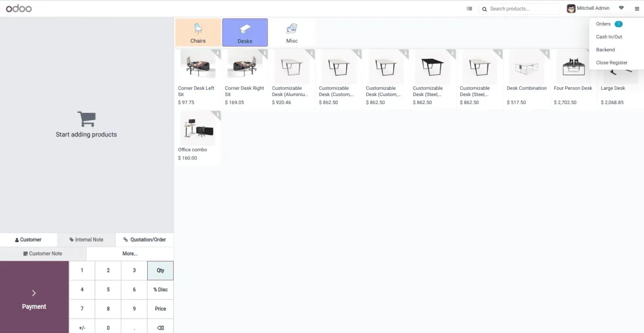Open Orders from the menu

pos(603,24)
